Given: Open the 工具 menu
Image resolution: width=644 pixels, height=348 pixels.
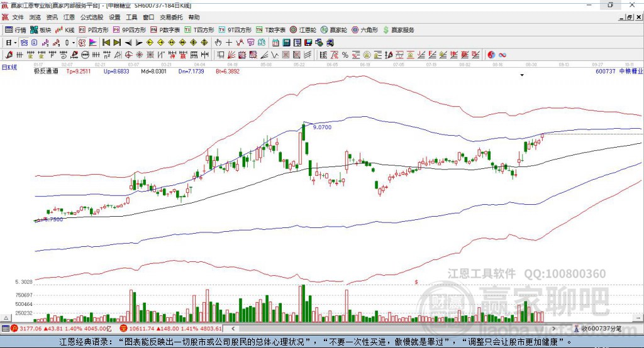Looking at the screenshot, I should click(x=131, y=17).
